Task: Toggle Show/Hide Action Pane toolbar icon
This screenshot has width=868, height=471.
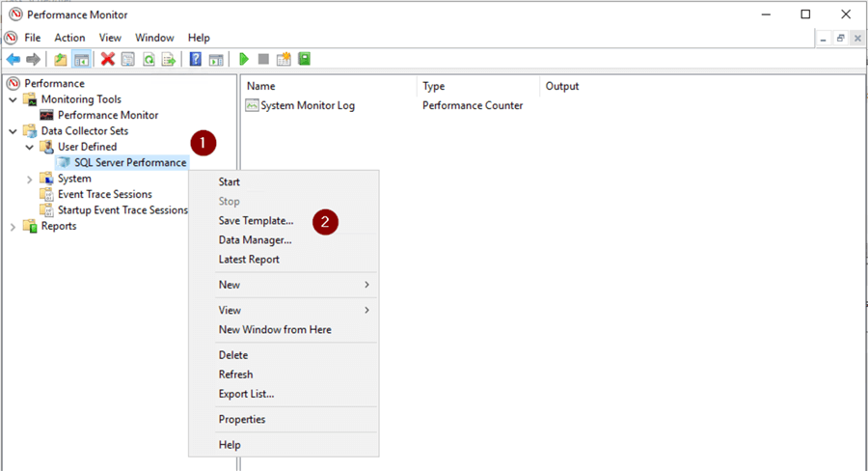Action: [x=216, y=59]
